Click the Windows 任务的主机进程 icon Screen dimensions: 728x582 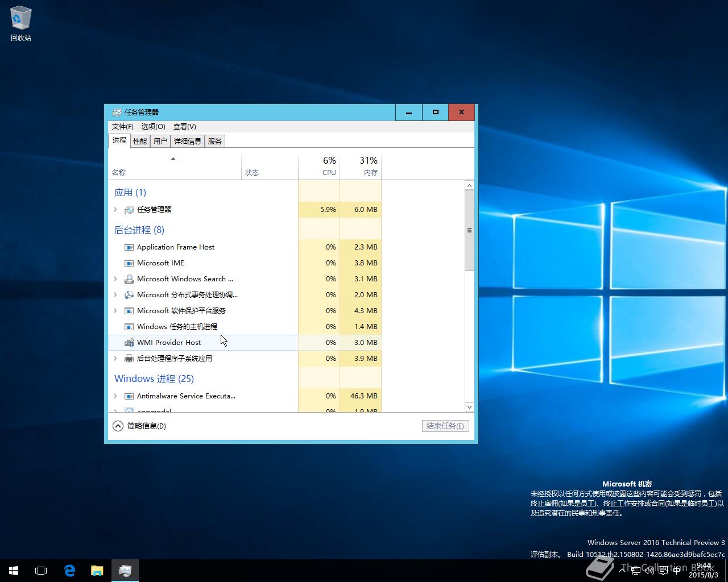pyautogui.click(x=129, y=327)
